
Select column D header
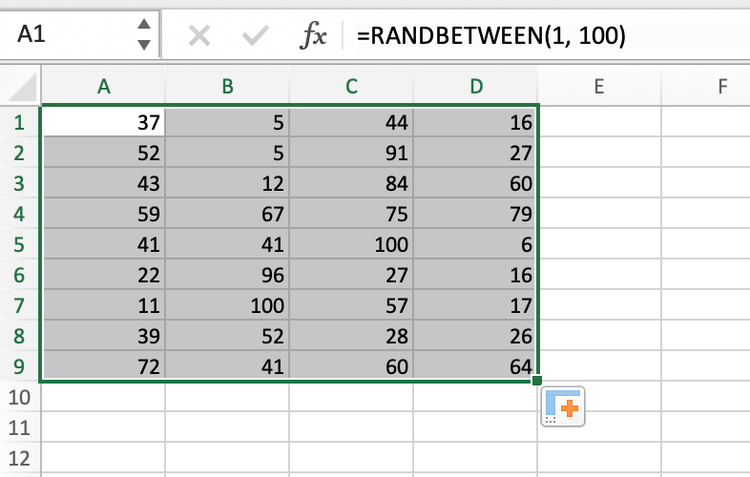point(475,87)
